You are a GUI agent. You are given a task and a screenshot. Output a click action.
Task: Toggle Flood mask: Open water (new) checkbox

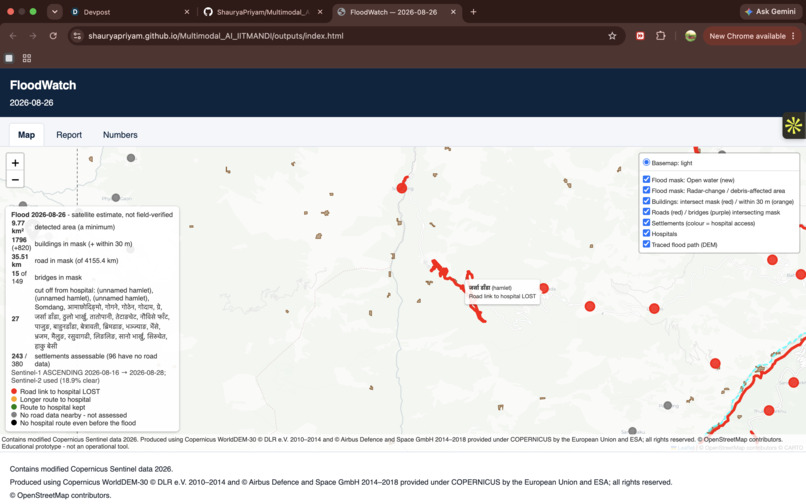tap(647, 179)
